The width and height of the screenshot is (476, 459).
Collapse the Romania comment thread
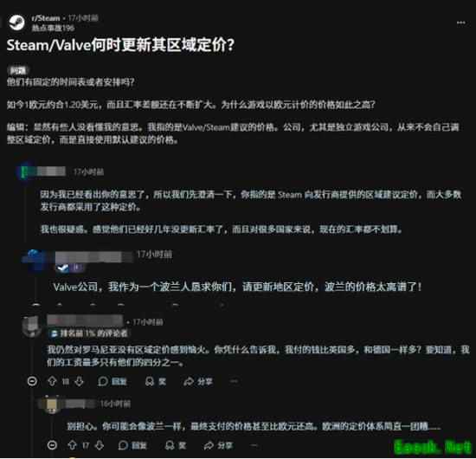[x=32, y=381]
